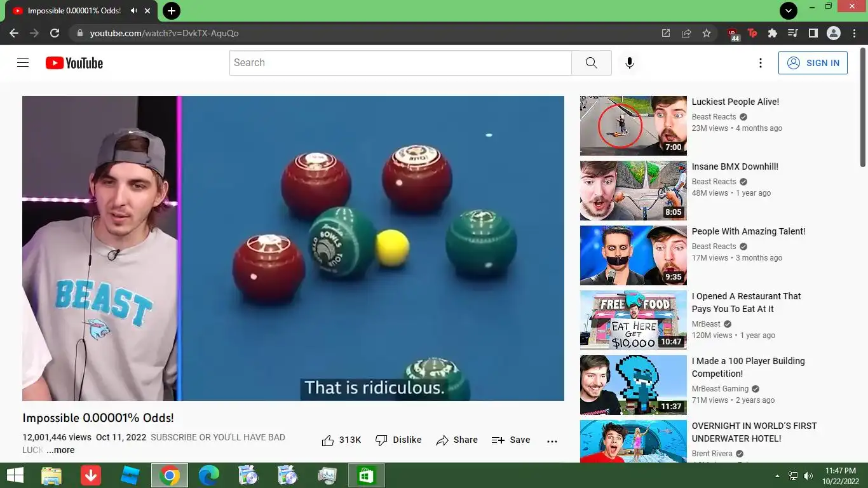Switch to Chrome in taskbar
Image resolution: width=868 pixels, height=488 pixels.
click(x=170, y=475)
